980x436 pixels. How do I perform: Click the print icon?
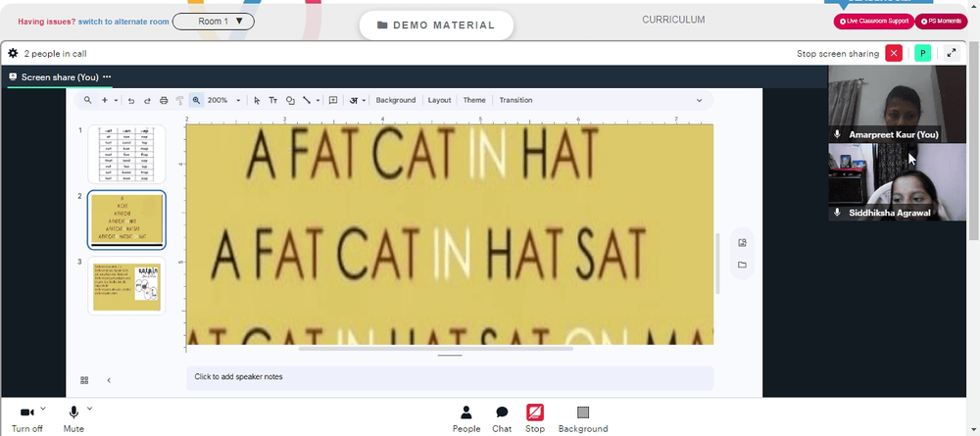pyautogui.click(x=164, y=100)
